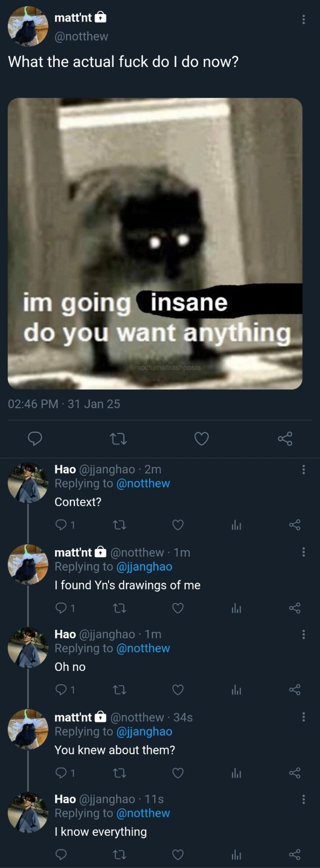
Task: View analytics for "Context?" reply
Action: (236, 525)
